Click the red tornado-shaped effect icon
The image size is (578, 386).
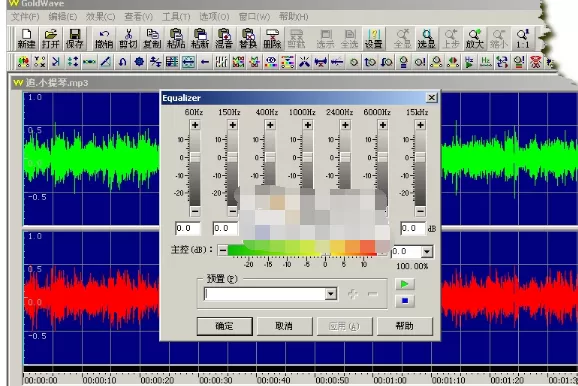(536, 62)
